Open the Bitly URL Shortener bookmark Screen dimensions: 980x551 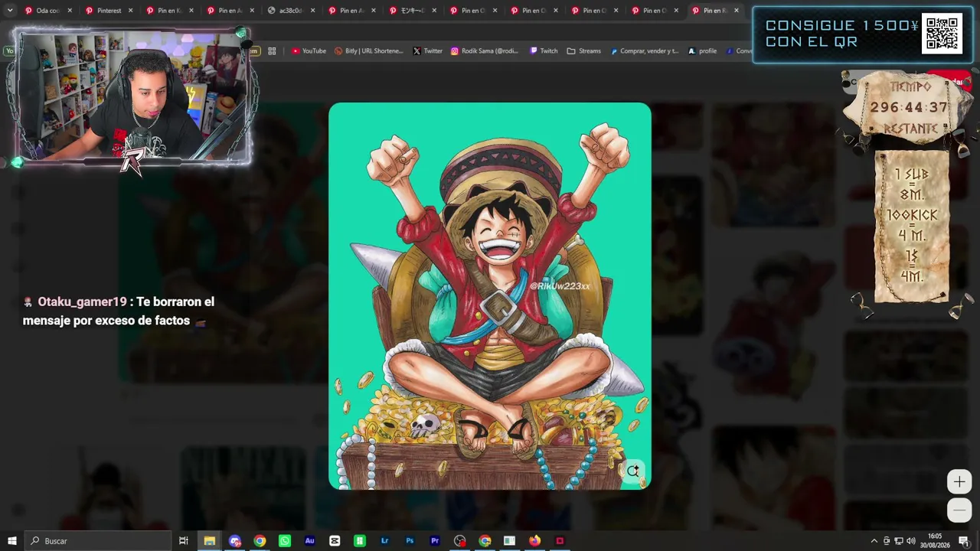[x=369, y=51]
